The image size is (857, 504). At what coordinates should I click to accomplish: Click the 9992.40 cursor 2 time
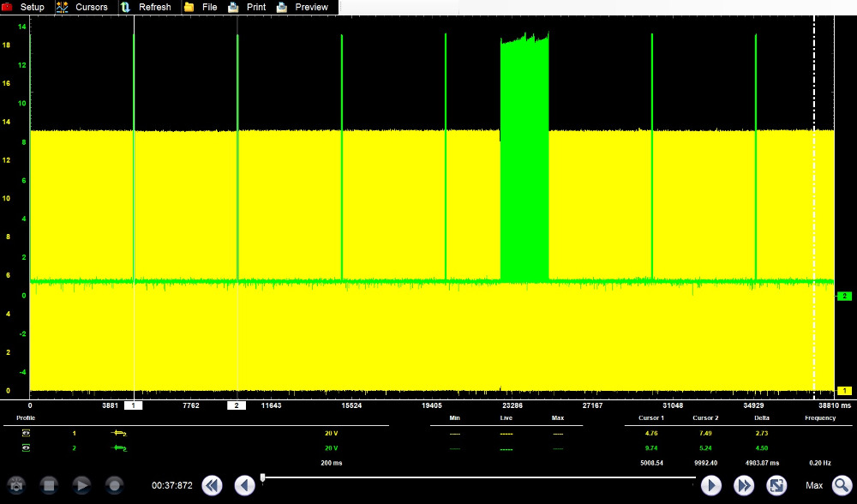tap(705, 463)
